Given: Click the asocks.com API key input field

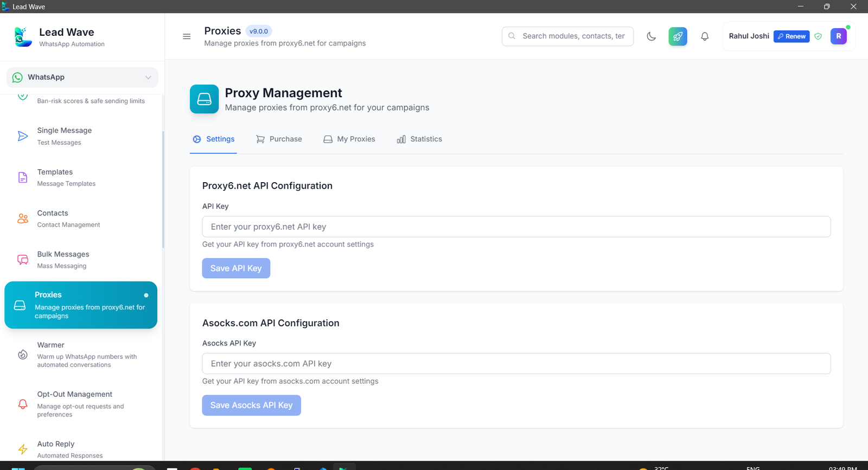Looking at the screenshot, I should tap(516, 364).
